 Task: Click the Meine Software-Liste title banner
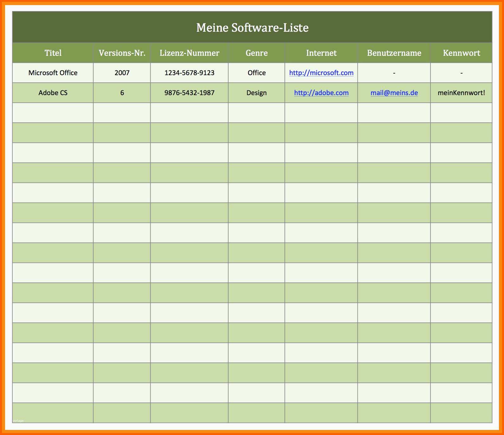pyautogui.click(x=252, y=28)
